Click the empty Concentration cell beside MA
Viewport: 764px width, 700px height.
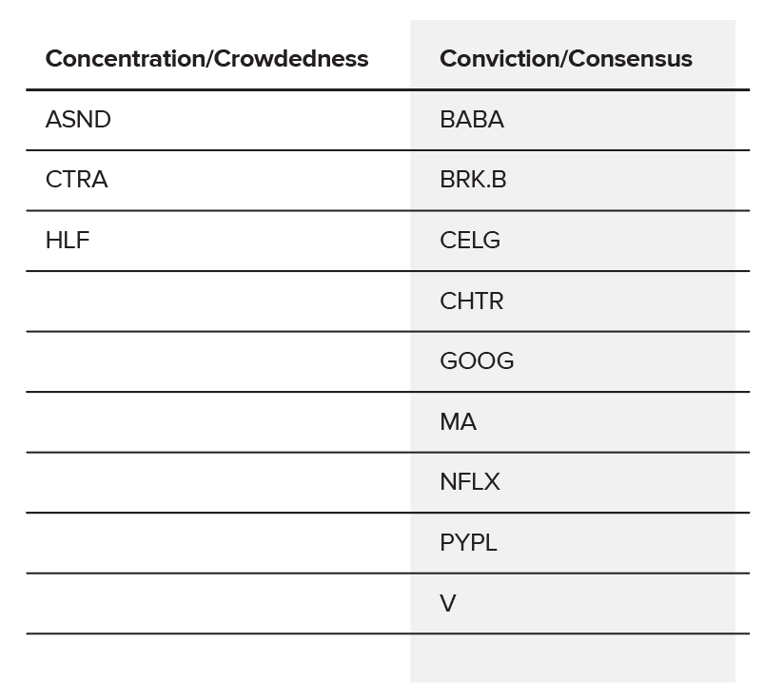[x=218, y=422]
